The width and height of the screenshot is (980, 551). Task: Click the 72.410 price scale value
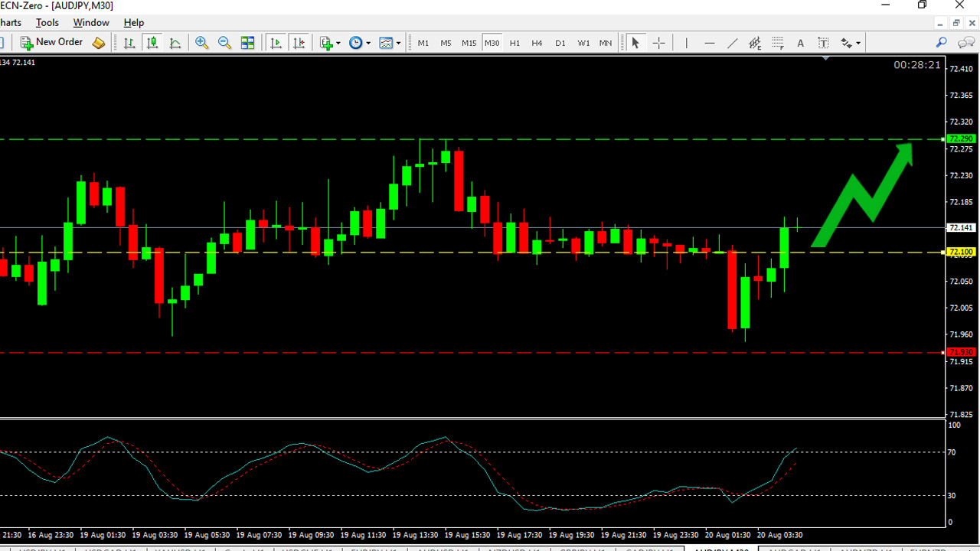pyautogui.click(x=961, y=69)
